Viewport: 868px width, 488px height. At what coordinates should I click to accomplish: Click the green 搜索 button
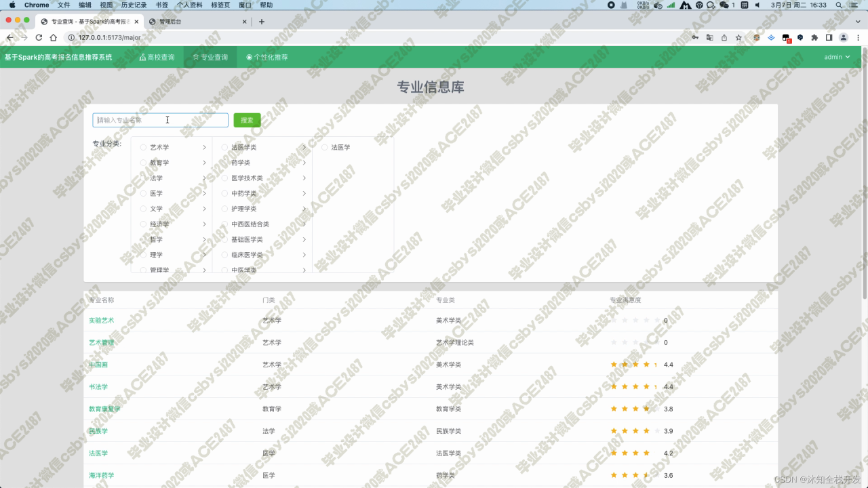247,120
